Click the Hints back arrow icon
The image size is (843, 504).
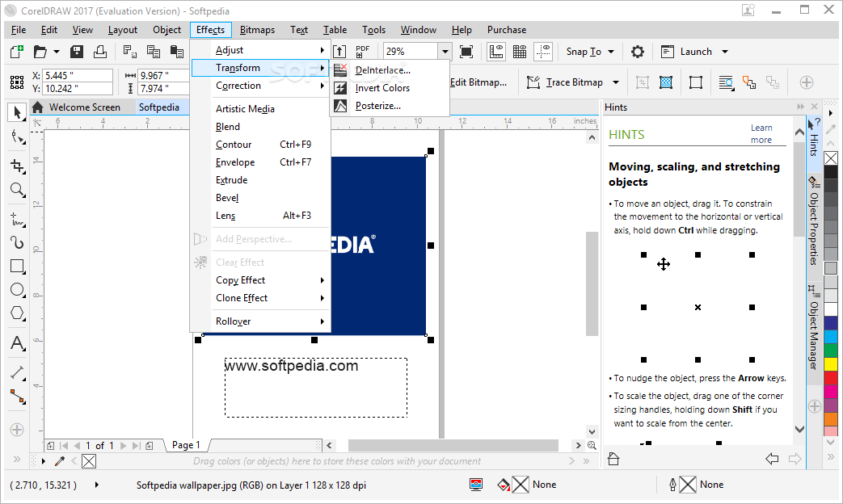tap(772, 459)
